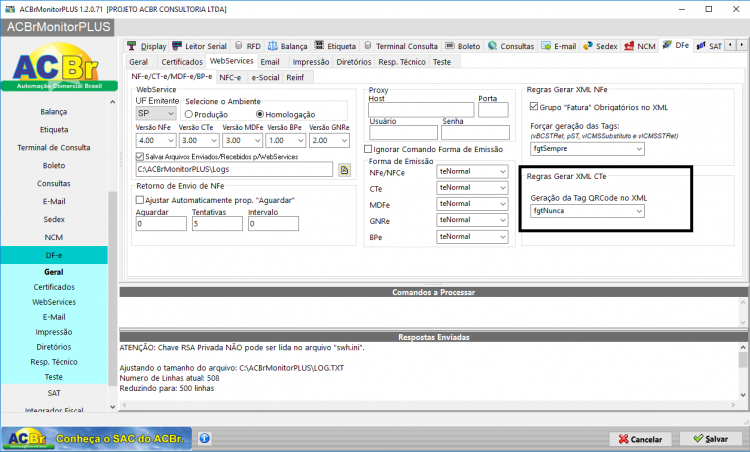750x452 pixels.
Task: Open the Versão NFe dropdown
Action: 156,141
